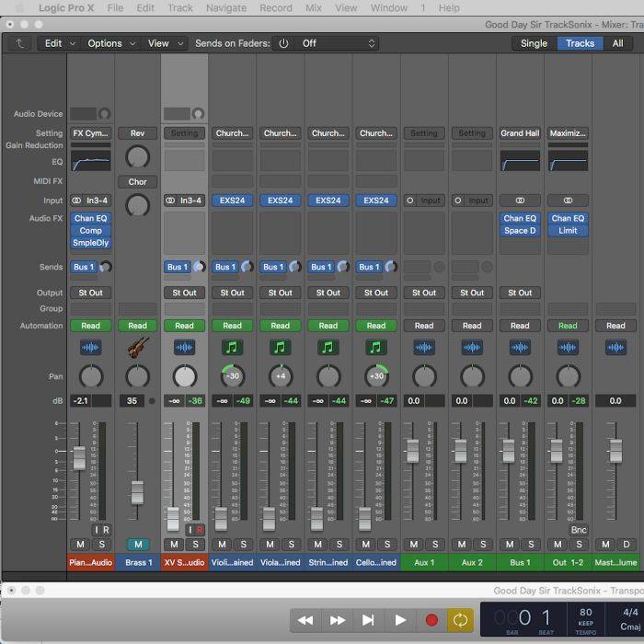644x644 pixels.
Task: Open the SmpleDly plug-in on Pian...Audio
Action: tap(91, 243)
